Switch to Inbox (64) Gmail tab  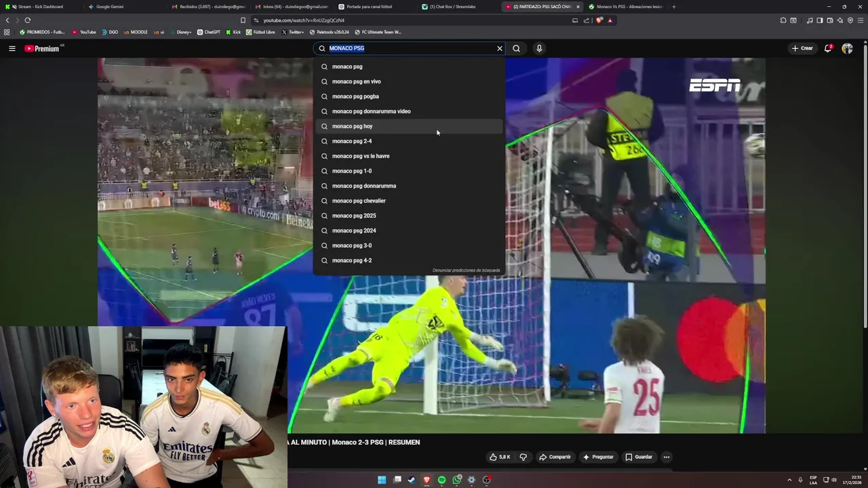click(292, 7)
